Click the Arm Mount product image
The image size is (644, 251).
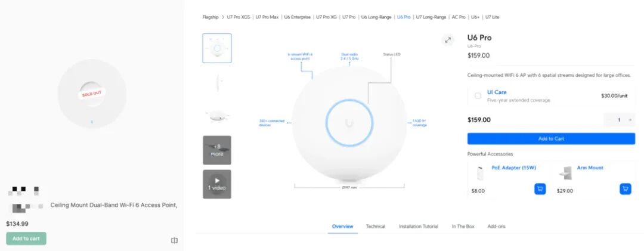coord(565,173)
